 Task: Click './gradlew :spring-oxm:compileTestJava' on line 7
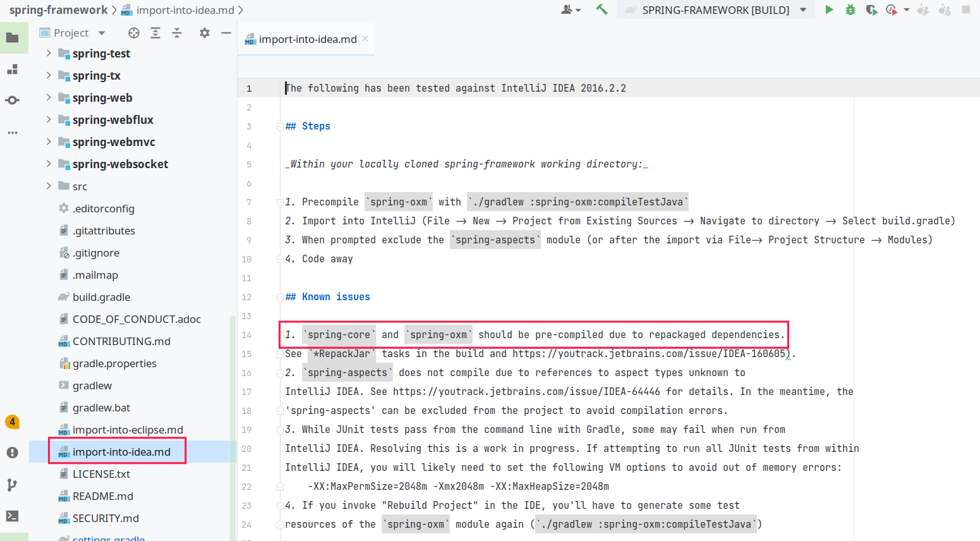tap(578, 202)
